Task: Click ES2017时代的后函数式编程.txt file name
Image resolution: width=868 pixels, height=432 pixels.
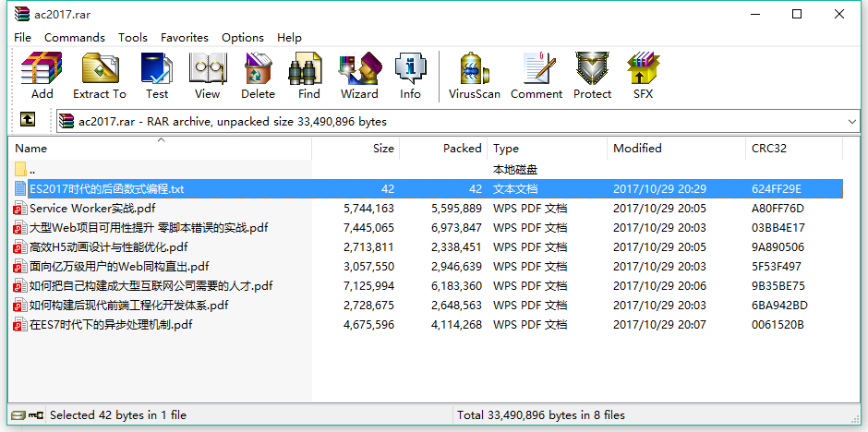Action: (x=107, y=189)
